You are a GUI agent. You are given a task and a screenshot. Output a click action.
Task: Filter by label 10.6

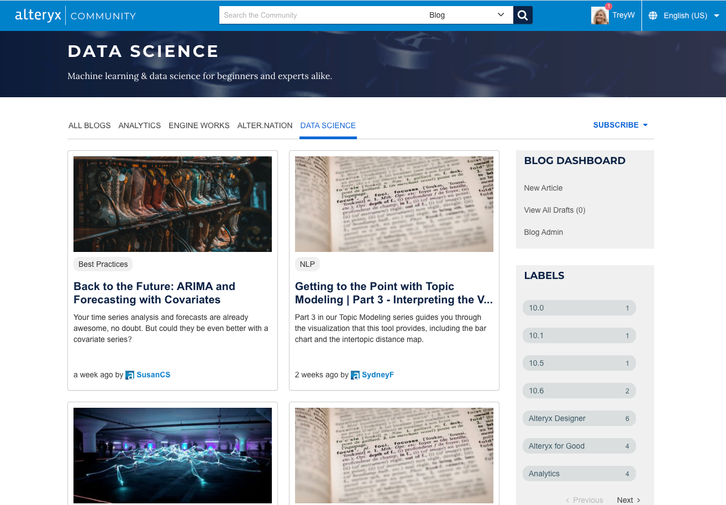[579, 391]
